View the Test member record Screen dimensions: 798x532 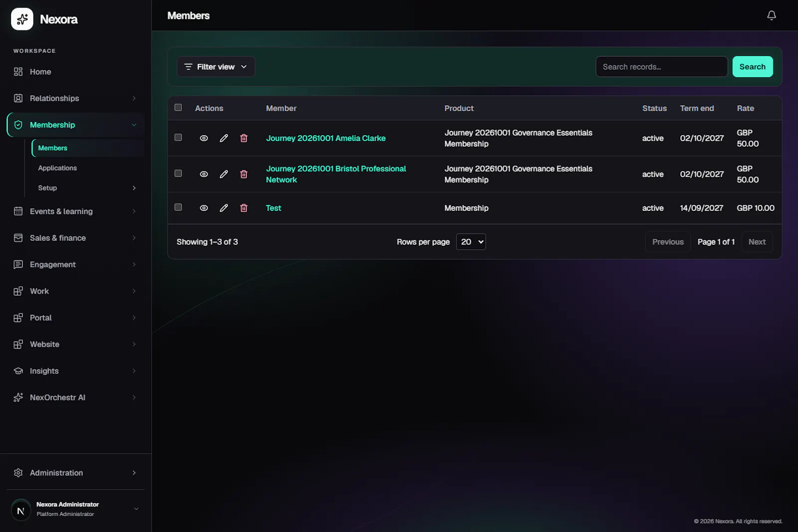(204, 208)
